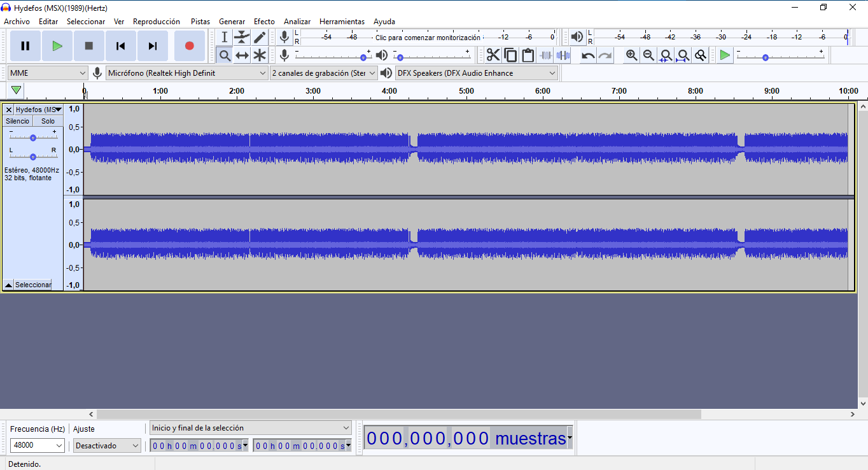This screenshot has height=470, width=868.
Task: Activate the Time Shift tool
Action: tap(242, 55)
